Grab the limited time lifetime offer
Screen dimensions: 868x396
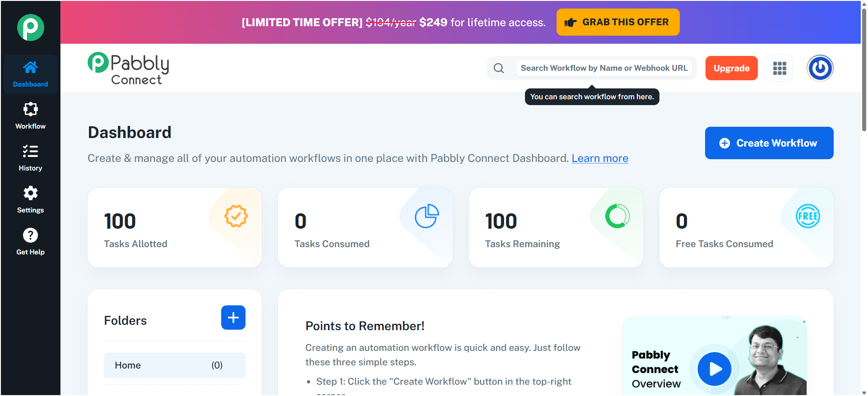(618, 22)
